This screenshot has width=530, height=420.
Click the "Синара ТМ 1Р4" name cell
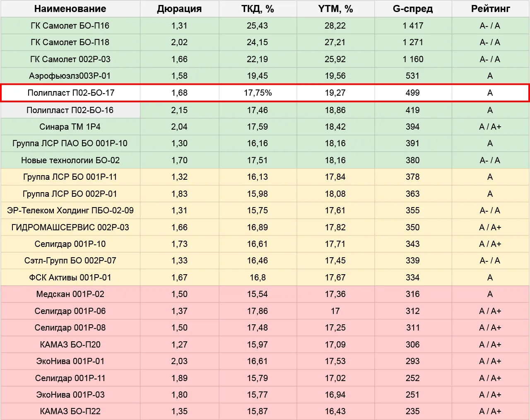tap(70, 127)
